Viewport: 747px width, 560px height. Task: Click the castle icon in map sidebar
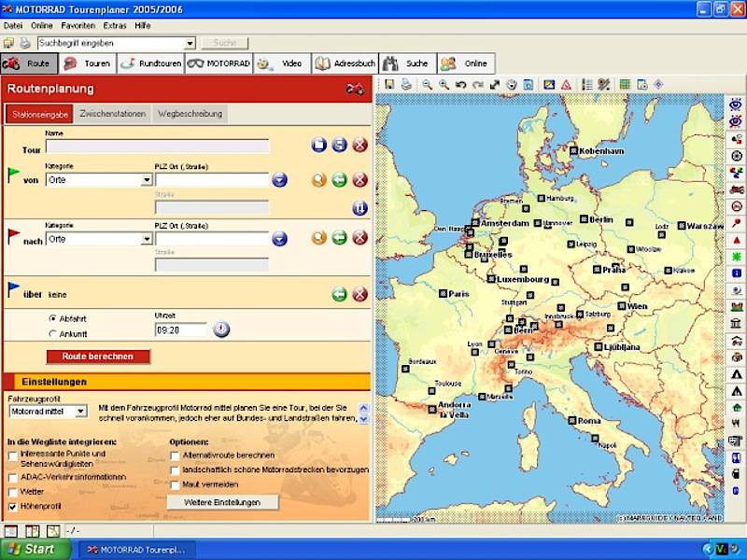(x=736, y=307)
